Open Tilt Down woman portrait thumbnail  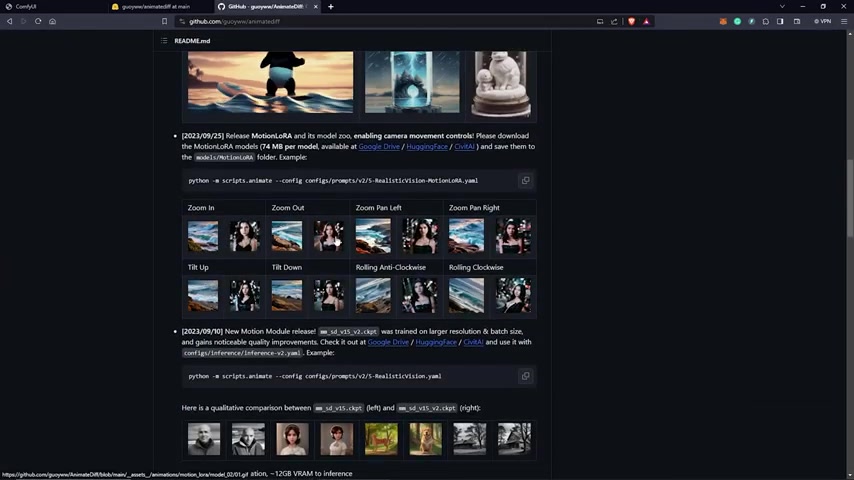(328, 295)
